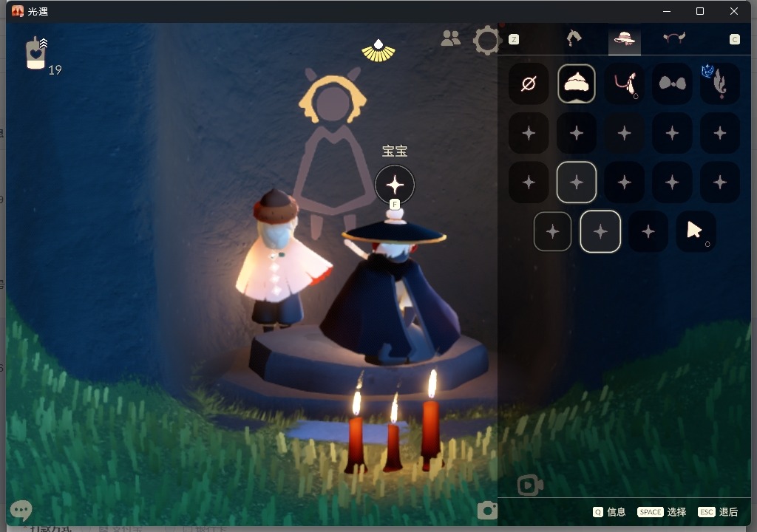Click the 选择 select button
The width and height of the screenshot is (757, 532).
(662, 512)
